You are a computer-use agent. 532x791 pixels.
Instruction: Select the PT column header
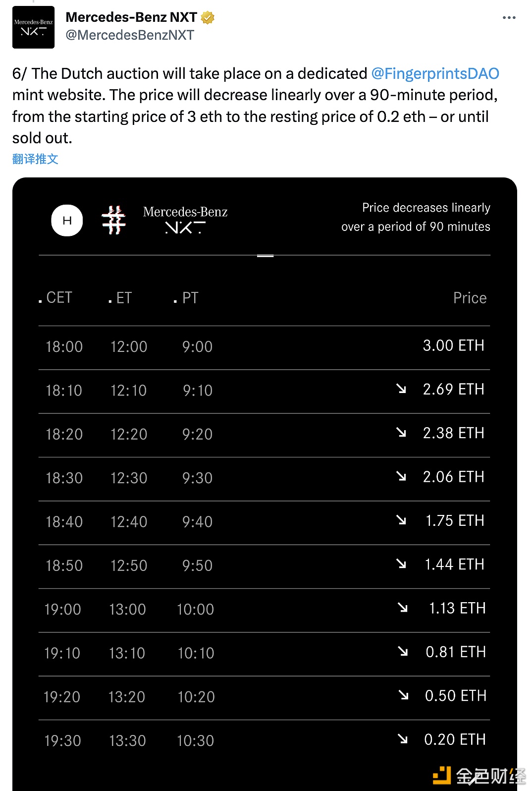pyautogui.click(x=186, y=297)
